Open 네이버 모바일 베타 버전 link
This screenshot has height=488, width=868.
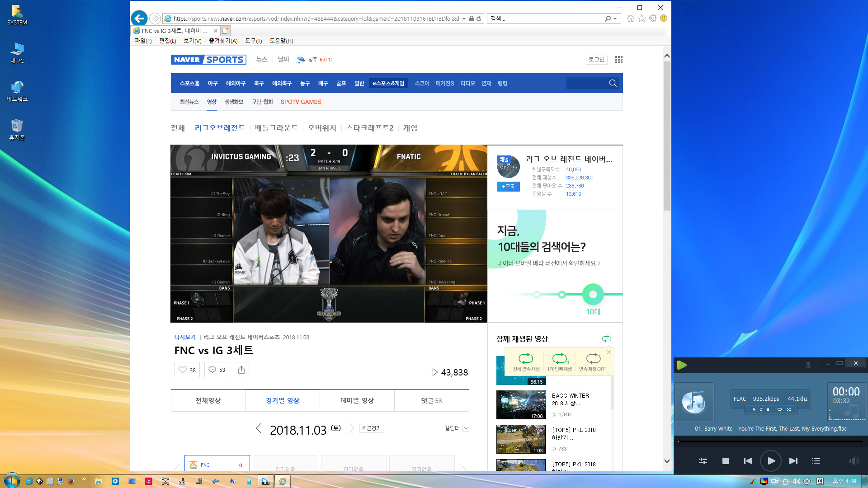(x=549, y=263)
